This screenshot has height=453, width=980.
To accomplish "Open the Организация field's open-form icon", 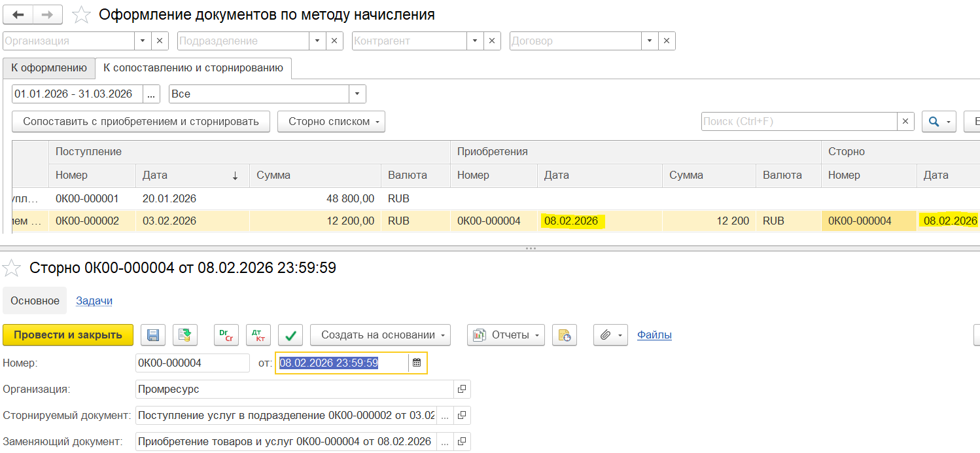I will point(462,390).
